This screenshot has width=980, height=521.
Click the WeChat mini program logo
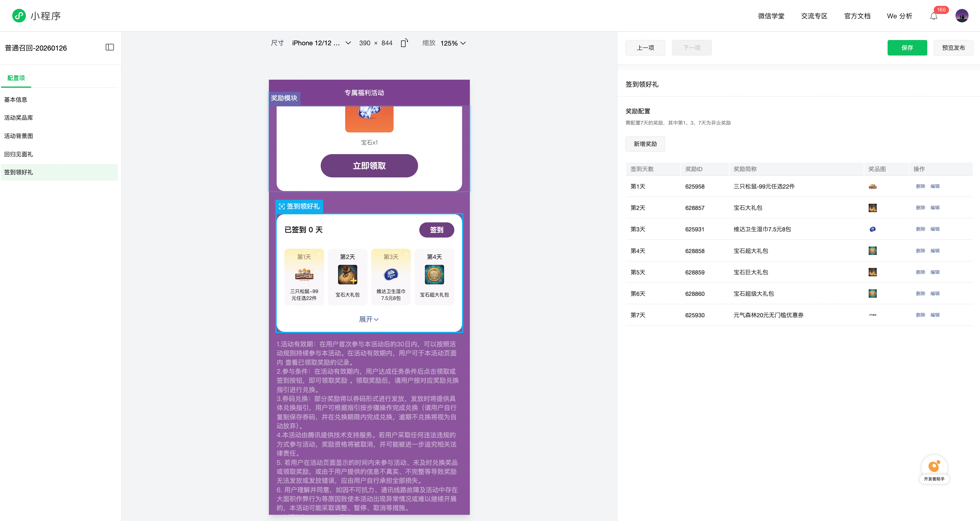click(x=19, y=16)
